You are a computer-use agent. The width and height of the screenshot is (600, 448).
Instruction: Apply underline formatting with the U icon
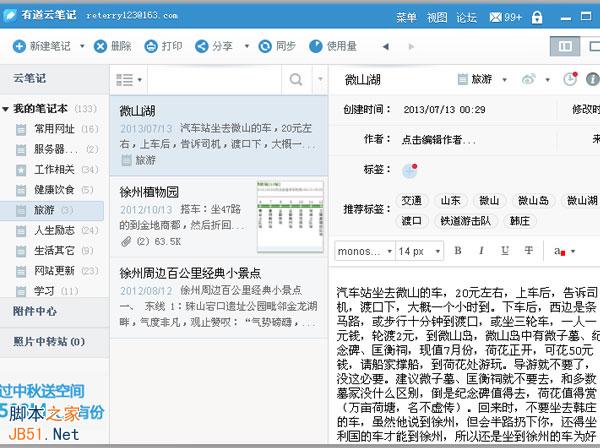pyautogui.click(x=505, y=251)
